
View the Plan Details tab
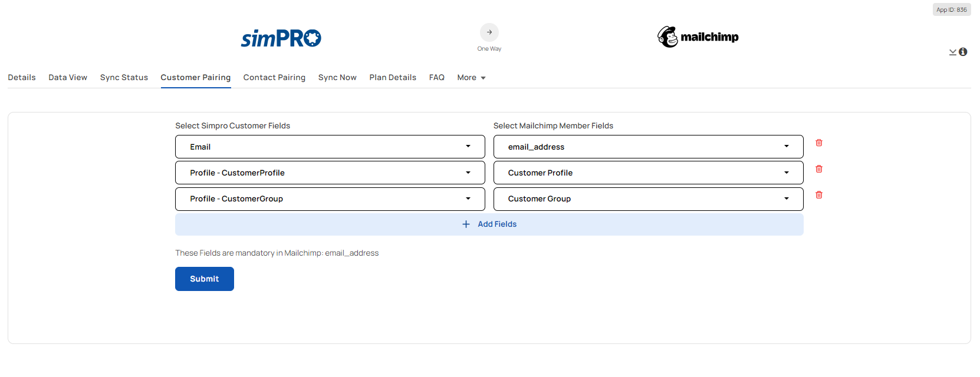[x=393, y=78]
